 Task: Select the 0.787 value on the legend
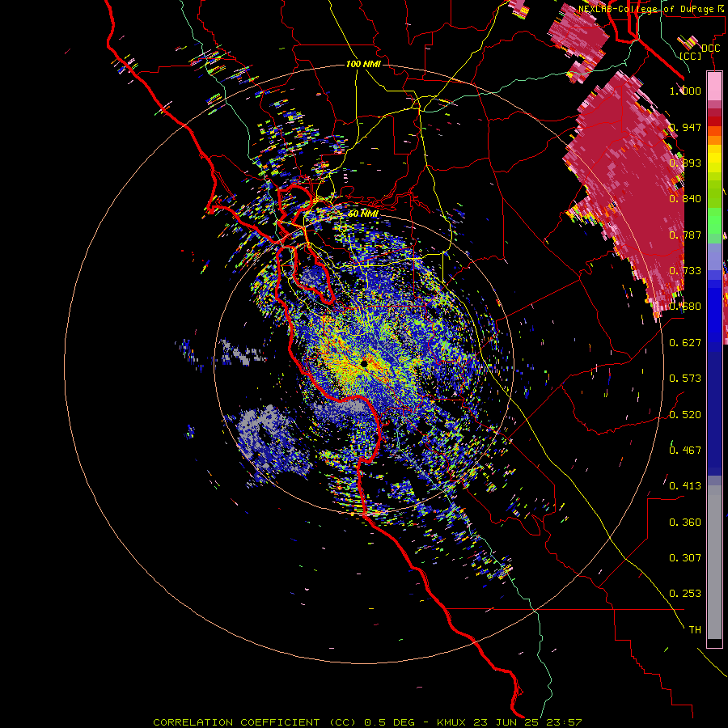[x=685, y=235]
